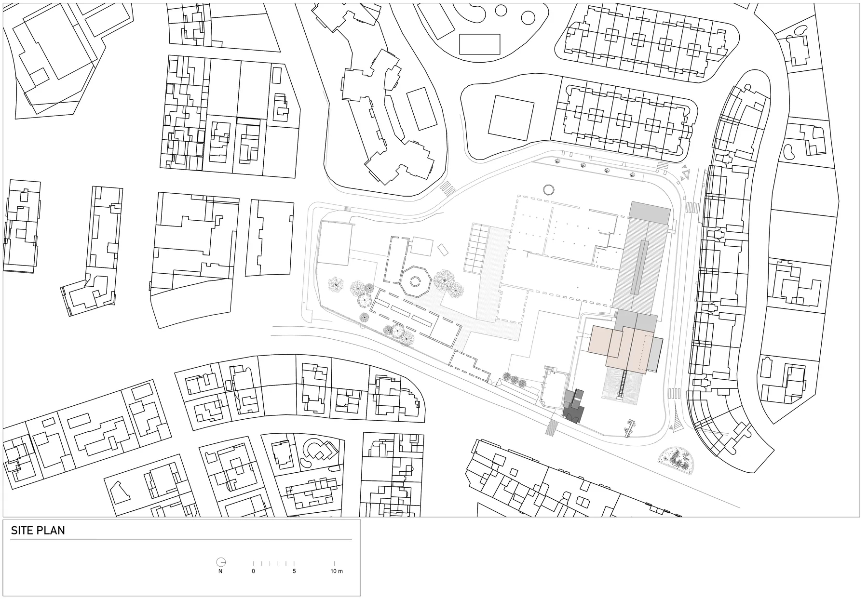Click the '10 m' scale bar label
Screen dimensions: 868x599
pos(336,572)
